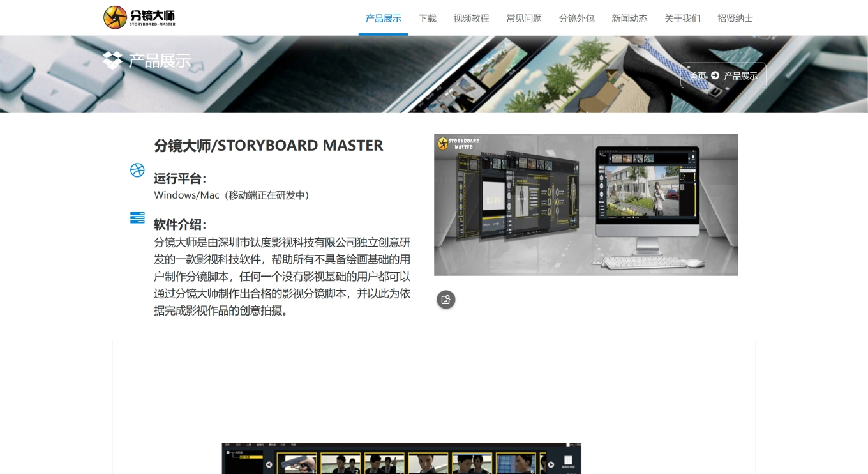Image resolution: width=868 pixels, height=474 pixels.
Task: Click the left arrow in the storyboard strip
Action: tap(269, 464)
